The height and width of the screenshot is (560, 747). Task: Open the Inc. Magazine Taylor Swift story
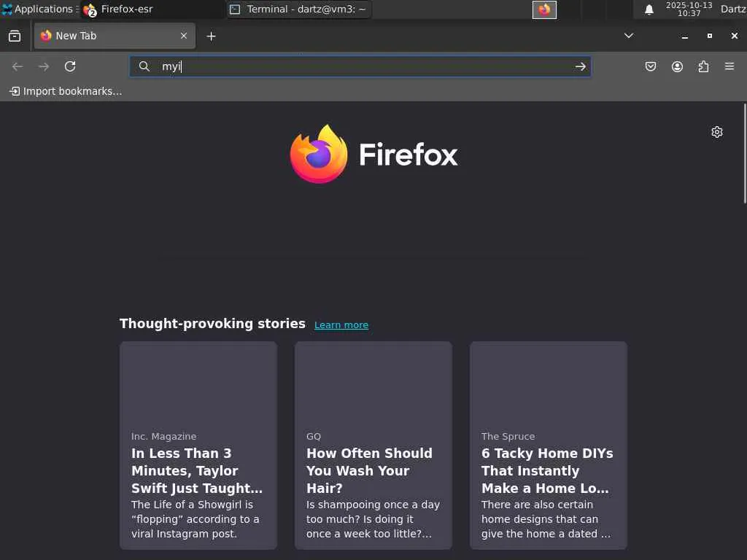click(x=198, y=446)
